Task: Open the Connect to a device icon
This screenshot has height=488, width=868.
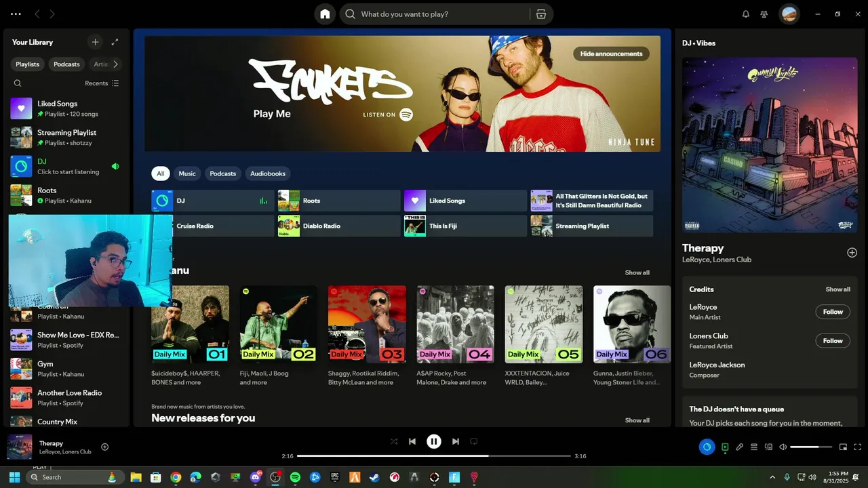Action: [x=768, y=447]
